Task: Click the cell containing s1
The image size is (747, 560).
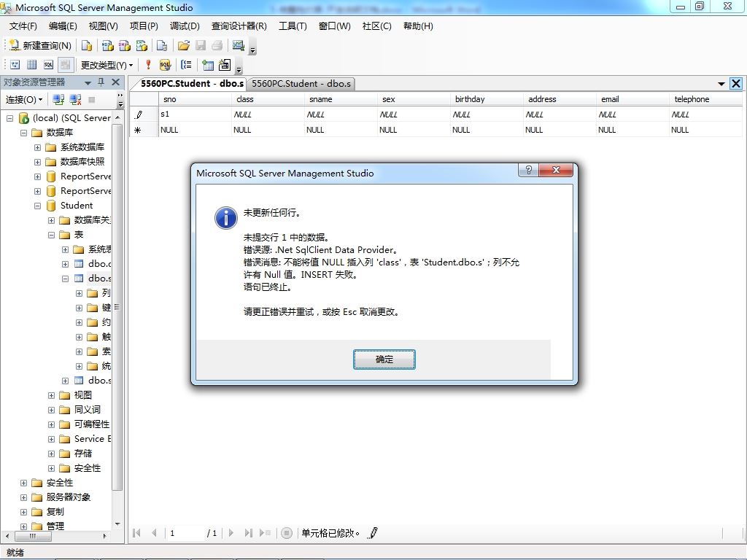Action: click(x=195, y=114)
